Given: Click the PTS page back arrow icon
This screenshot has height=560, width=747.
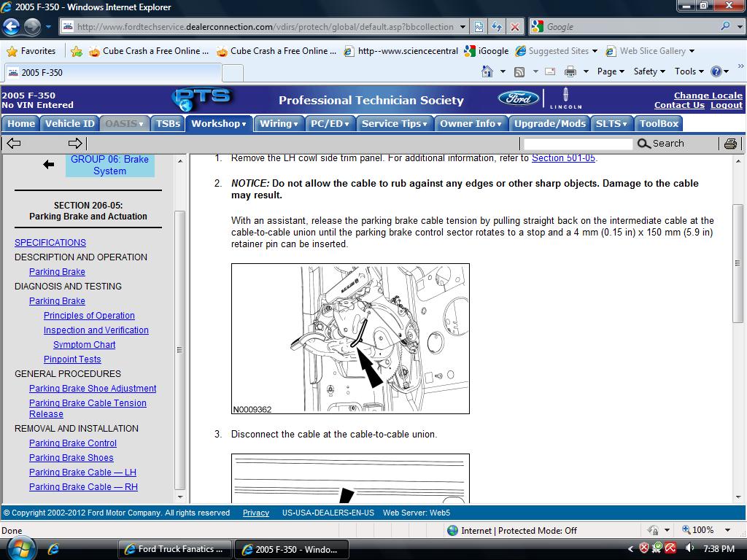Looking at the screenshot, I should pos(14,143).
